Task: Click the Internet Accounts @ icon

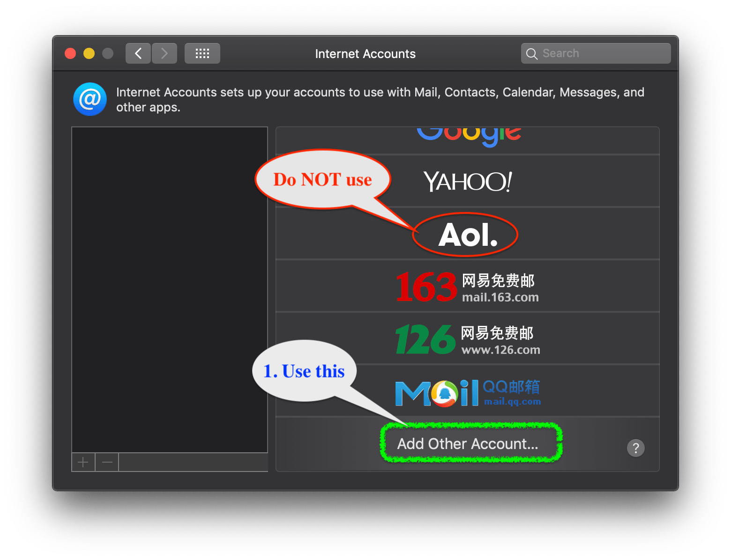Action: pos(90,99)
